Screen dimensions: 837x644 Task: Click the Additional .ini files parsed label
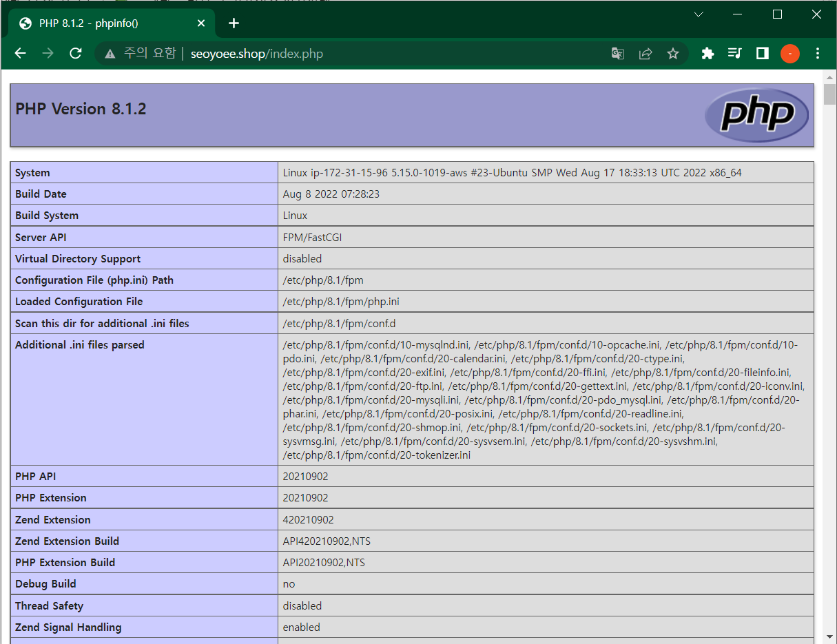[80, 345]
